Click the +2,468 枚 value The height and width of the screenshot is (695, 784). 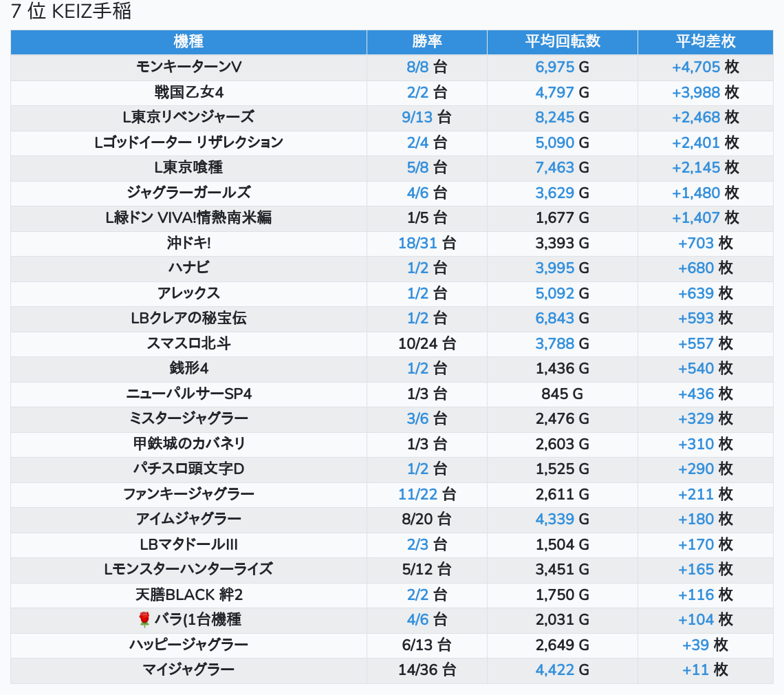(x=706, y=117)
